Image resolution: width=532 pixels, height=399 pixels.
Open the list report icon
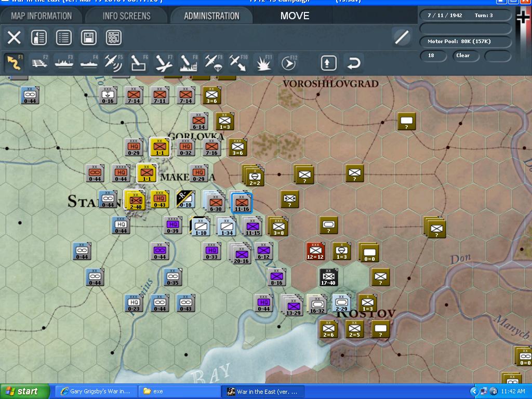[x=64, y=37]
